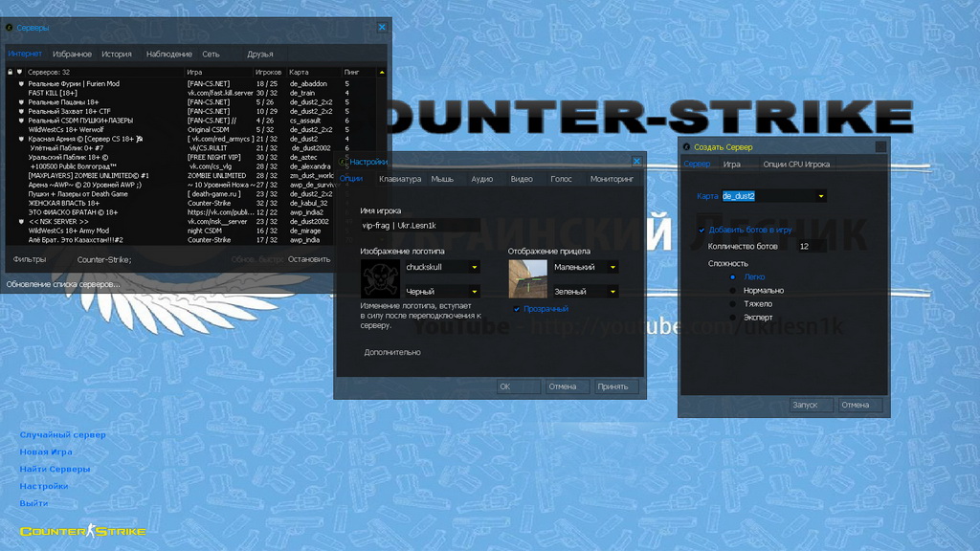The height and width of the screenshot is (551, 980).
Task: Open the Новая Игра main menu link
Action: coord(46,452)
